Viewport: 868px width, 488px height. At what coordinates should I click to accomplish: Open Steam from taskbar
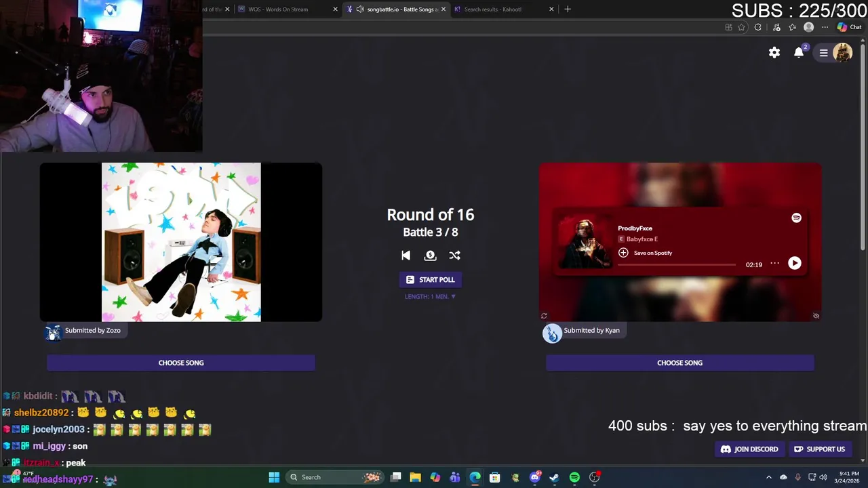[554, 477]
